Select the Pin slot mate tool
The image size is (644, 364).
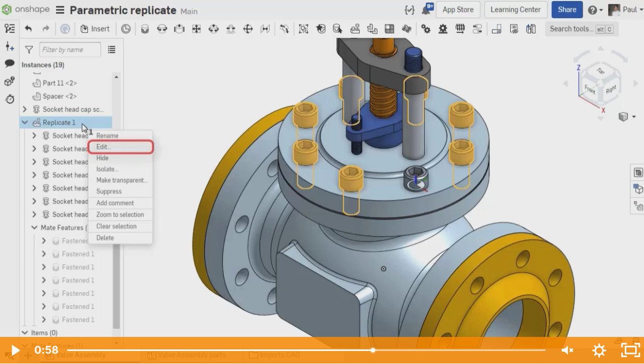pos(231,29)
